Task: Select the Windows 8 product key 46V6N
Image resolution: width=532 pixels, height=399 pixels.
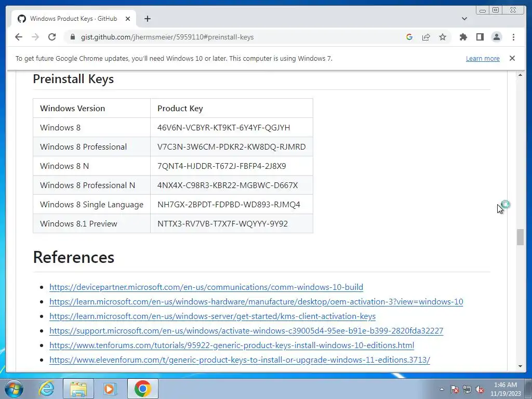Action: pyautogui.click(x=223, y=128)
